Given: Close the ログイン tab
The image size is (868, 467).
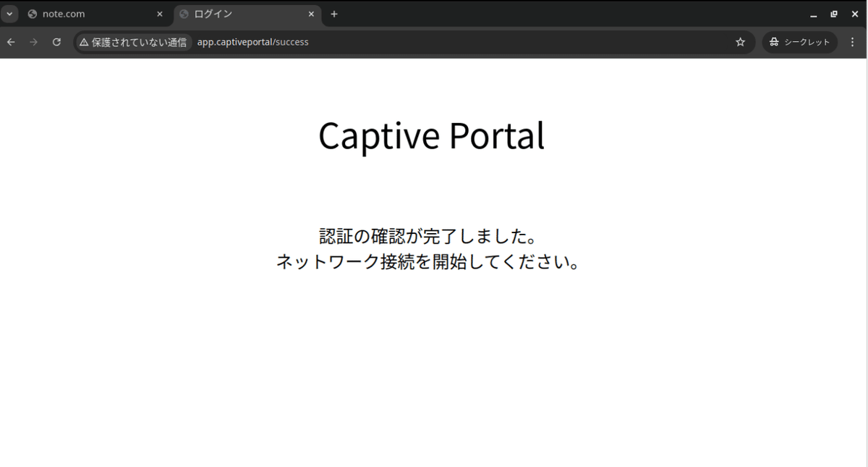Looking at the screenshot, I should tap(311, 13).
